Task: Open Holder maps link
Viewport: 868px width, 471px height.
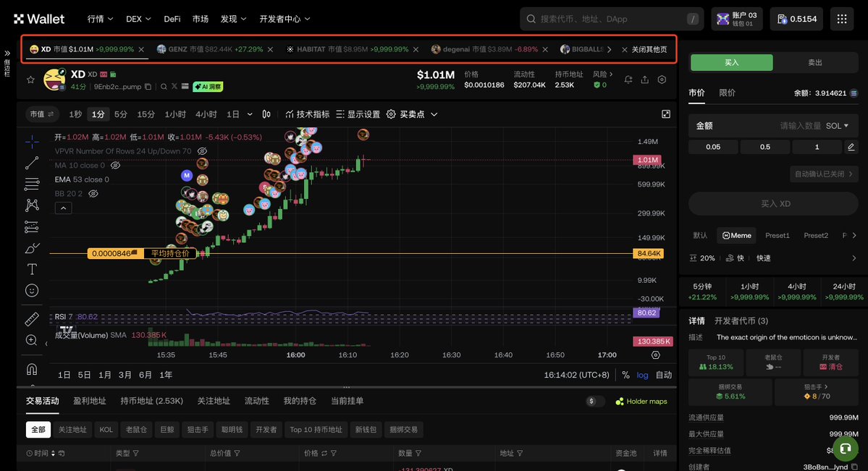Action: pyautogui.click(x=641, y=402)
